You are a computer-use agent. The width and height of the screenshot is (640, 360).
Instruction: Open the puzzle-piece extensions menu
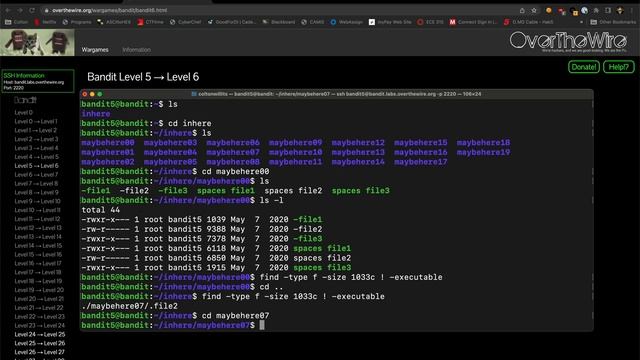coord(596,11)
